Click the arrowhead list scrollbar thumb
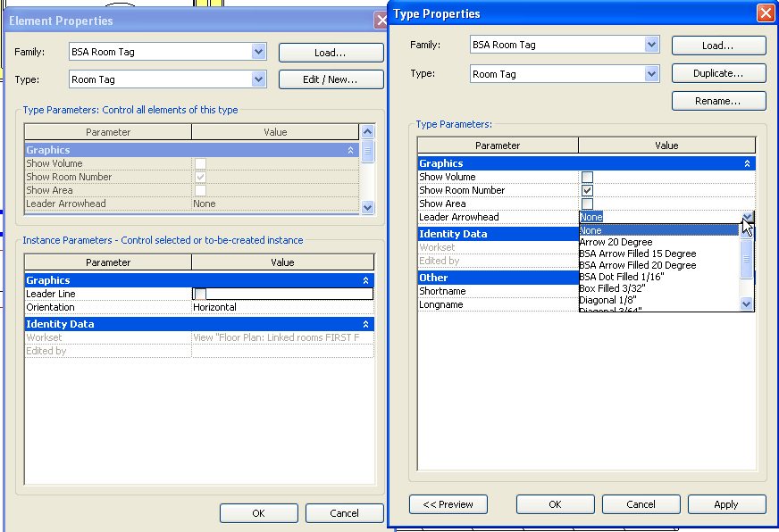This screenshot has height=532, width=779. click(746, 259)
